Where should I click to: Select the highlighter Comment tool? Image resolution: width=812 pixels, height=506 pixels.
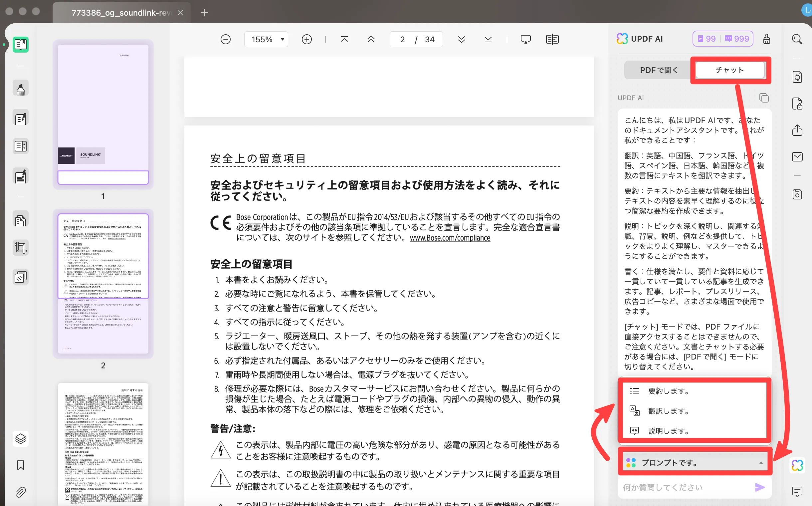click(x=20, y=88)
